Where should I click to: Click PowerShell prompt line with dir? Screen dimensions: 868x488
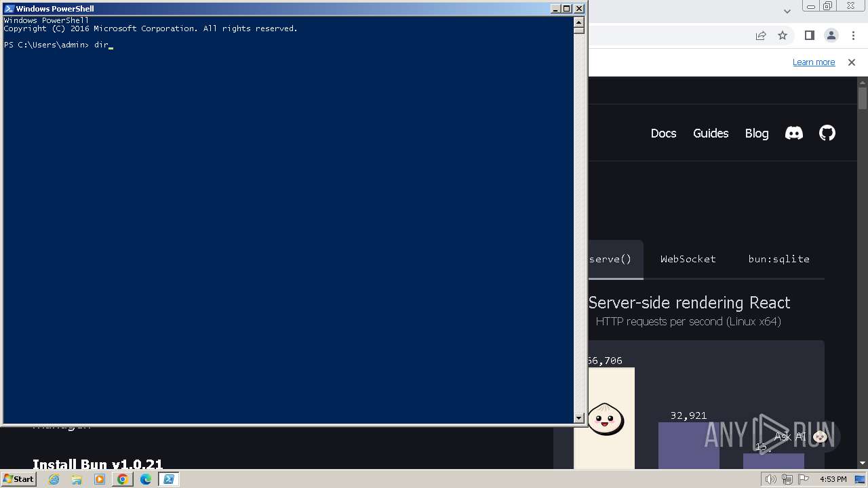(58, 45)
